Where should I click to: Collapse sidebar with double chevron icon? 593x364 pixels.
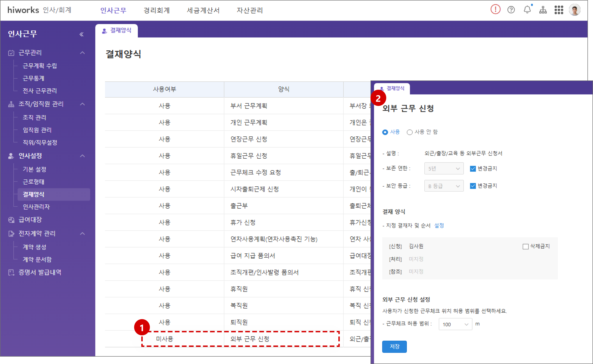pyautogui.click(x=82, y=34)
